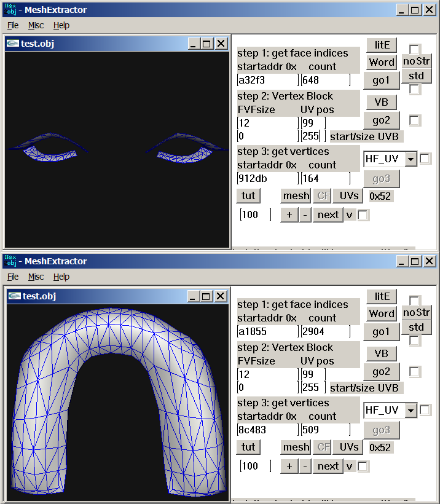The image size is (440, 504).
Task: Click the '+' button in the eyelash mesh window
Action: 289,215
